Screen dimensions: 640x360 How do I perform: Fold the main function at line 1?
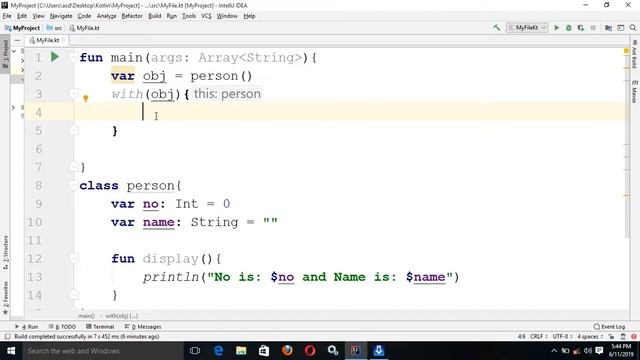pyautogui.click(x=73, y=57)
